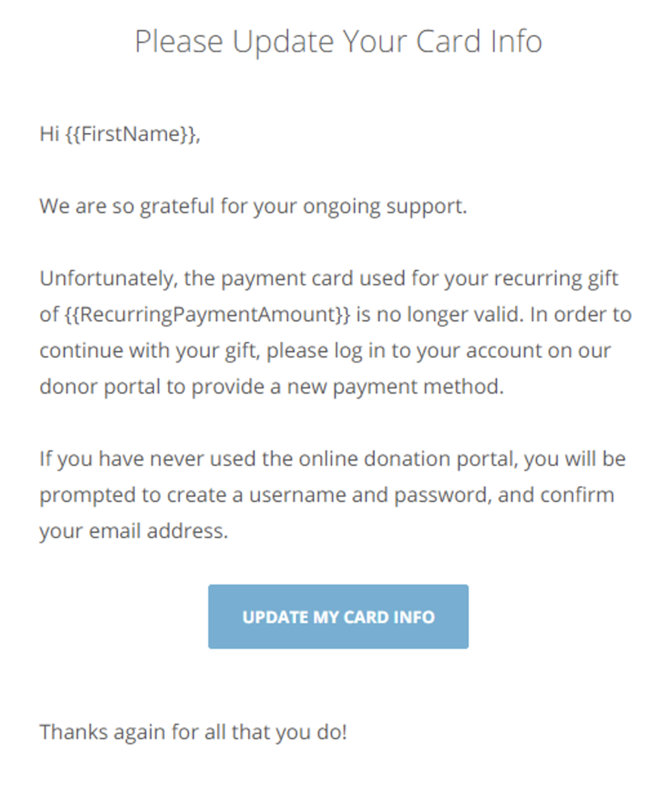The image size is (672, 789).
Task: Click the Please Update Your Card Info heading
Action: (338, 42)
